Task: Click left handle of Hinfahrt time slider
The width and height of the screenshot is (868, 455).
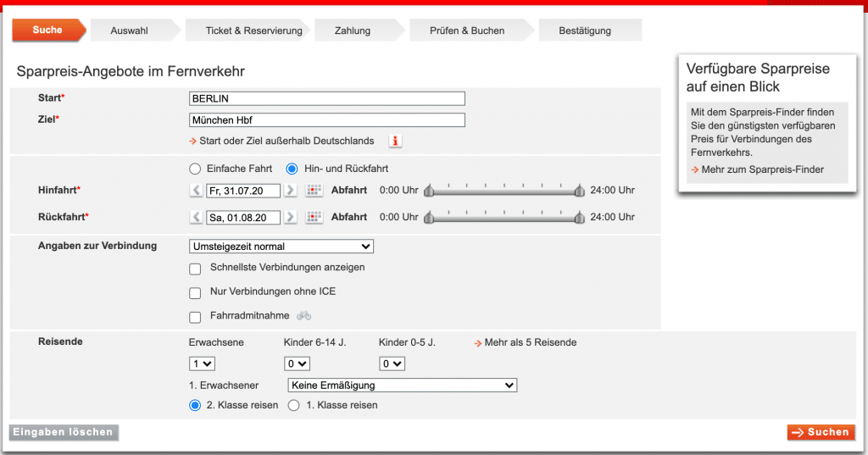Action: click(x=429, y=191)
